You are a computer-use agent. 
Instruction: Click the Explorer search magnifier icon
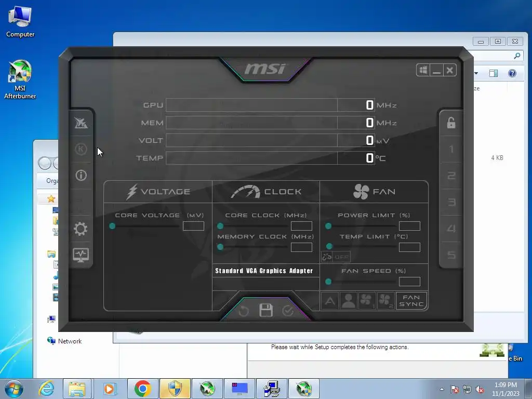pyautogui.click(x=517, y=56)
